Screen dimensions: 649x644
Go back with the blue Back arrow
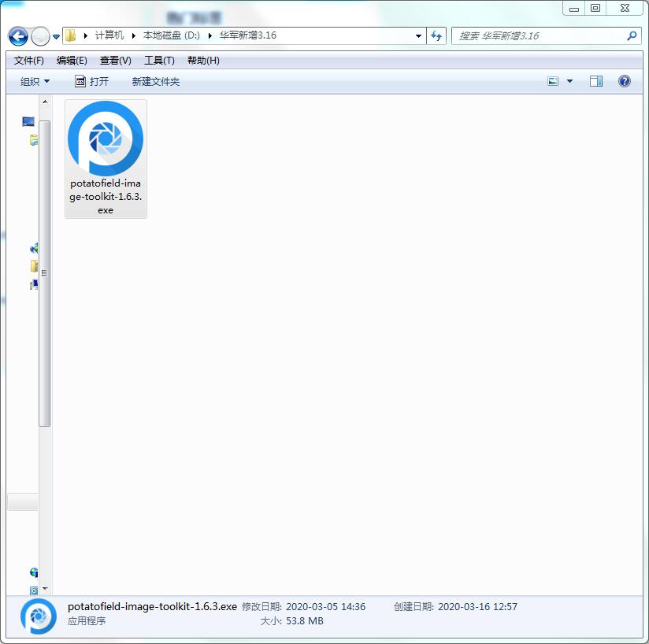pyautogui.click(x=18, y=36)
